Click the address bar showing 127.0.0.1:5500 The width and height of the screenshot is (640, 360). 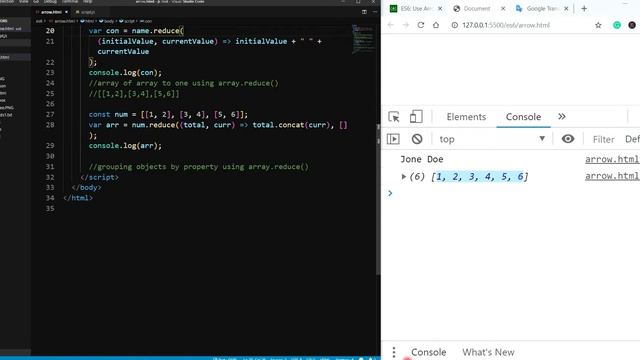[506, 25]
